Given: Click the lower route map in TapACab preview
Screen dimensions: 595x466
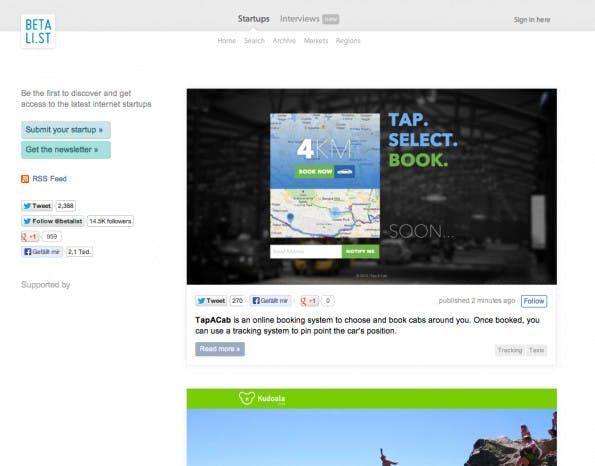Looking at the screenshot, I should (x=325, y=213).
